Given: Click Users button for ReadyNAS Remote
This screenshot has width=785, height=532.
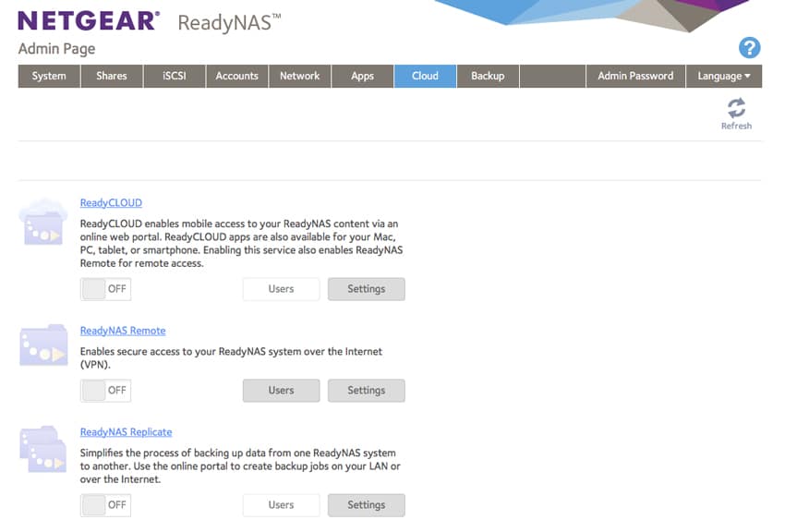Looking at the screenshot, I should point(281,391).
